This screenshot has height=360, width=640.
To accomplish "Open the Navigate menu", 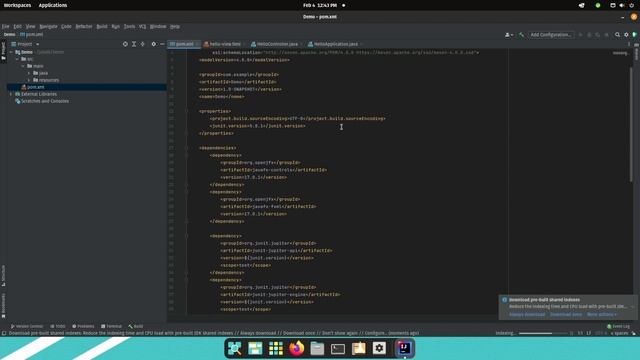I will point(48,27).
